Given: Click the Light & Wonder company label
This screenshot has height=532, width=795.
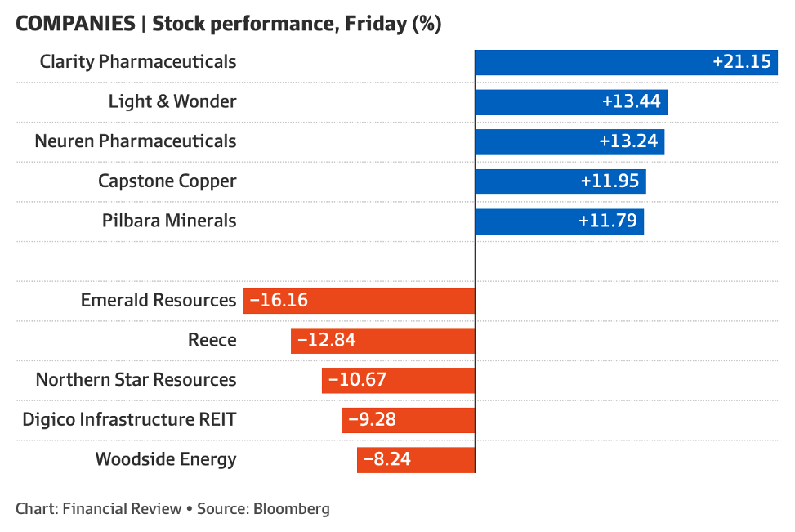Looking at the screenshot, I should (172, 101).
